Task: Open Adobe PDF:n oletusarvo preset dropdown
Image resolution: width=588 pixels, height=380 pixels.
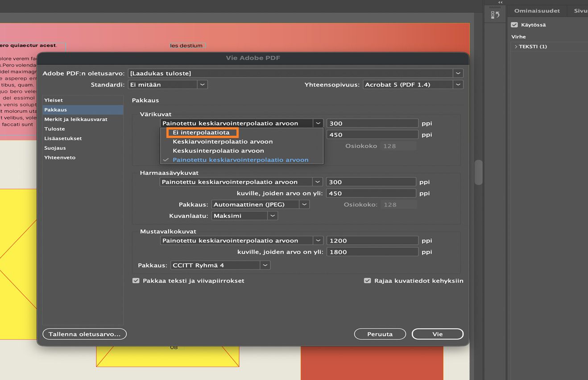Action: click(x=295, y=73)
